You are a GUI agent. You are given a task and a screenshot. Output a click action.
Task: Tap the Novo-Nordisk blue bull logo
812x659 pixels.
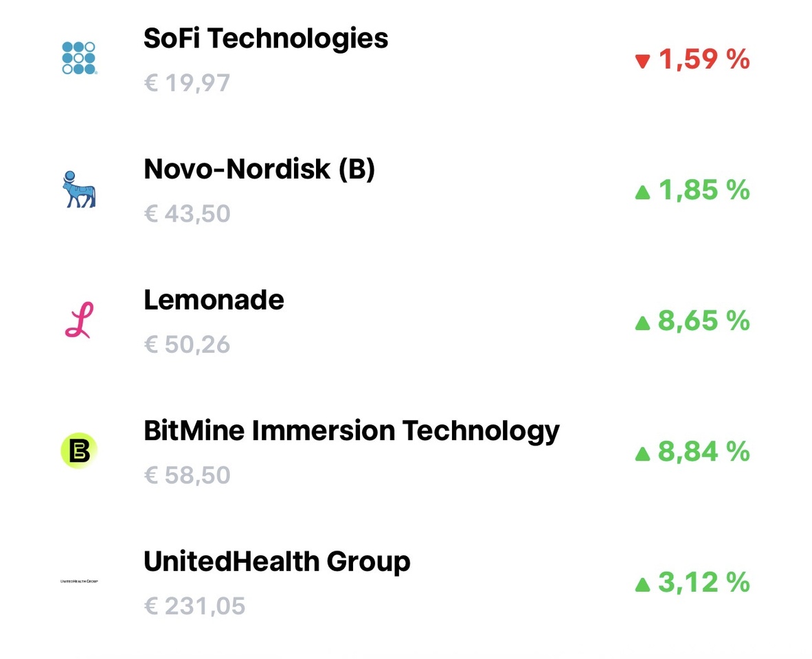coord(79,189)
